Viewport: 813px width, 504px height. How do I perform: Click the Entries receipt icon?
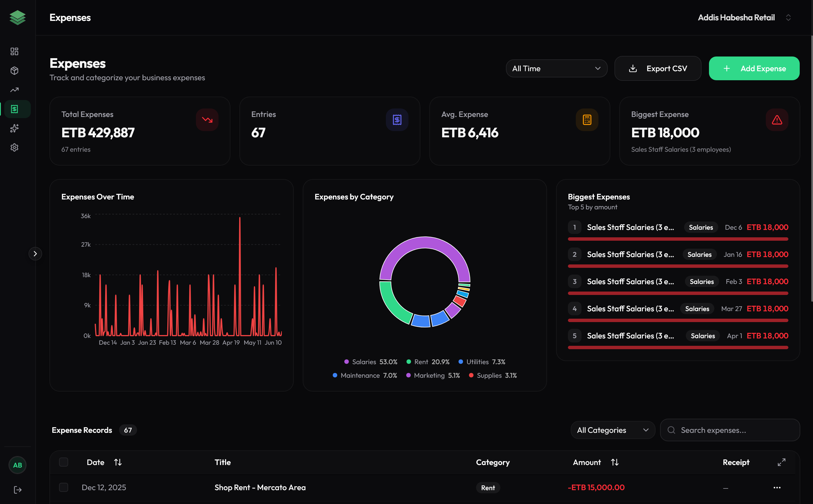point(397,120)
